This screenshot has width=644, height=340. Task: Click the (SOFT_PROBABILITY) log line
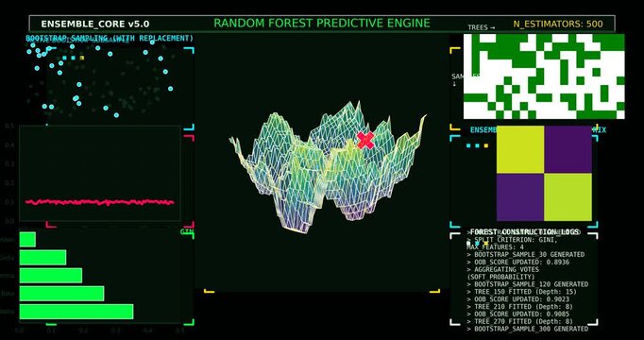point(500,277)
